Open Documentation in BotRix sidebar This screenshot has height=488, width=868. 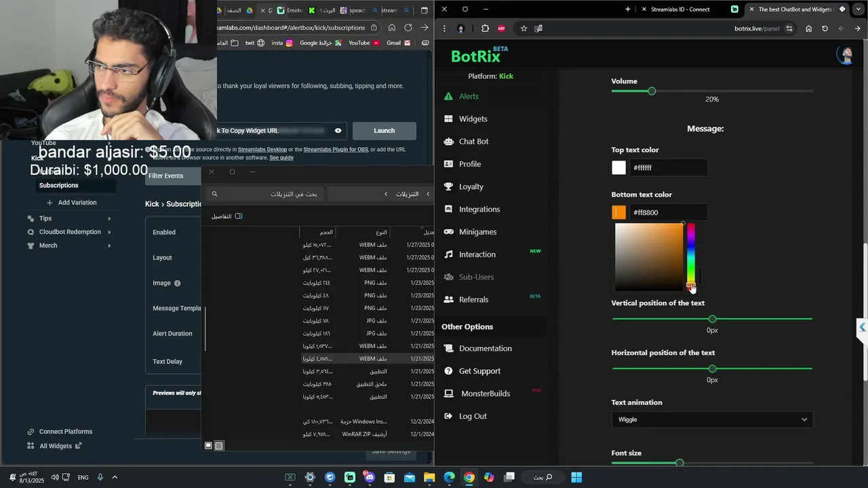(477, 348)
